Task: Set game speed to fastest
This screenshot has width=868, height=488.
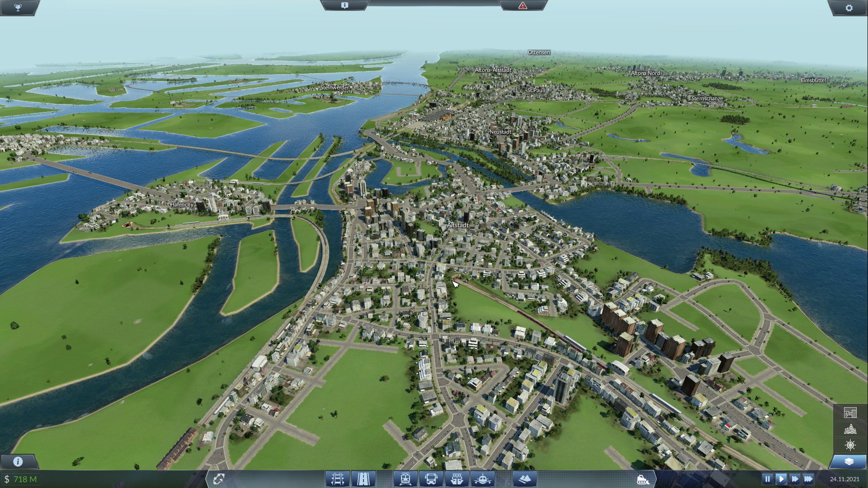Action: [808, 479]
